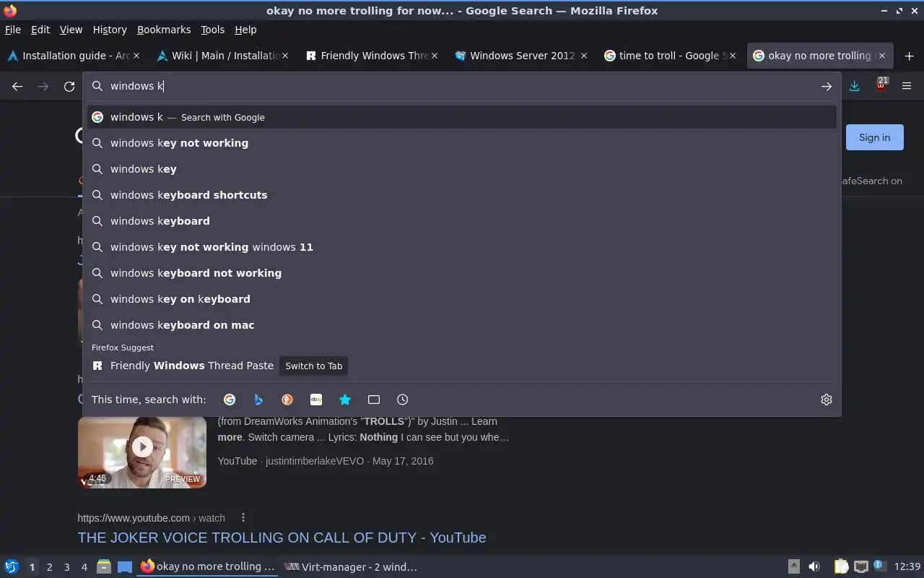Open a new tab with plus button
Screen dimensions: 924x578
pyautogui.click(x=909, y=56)
